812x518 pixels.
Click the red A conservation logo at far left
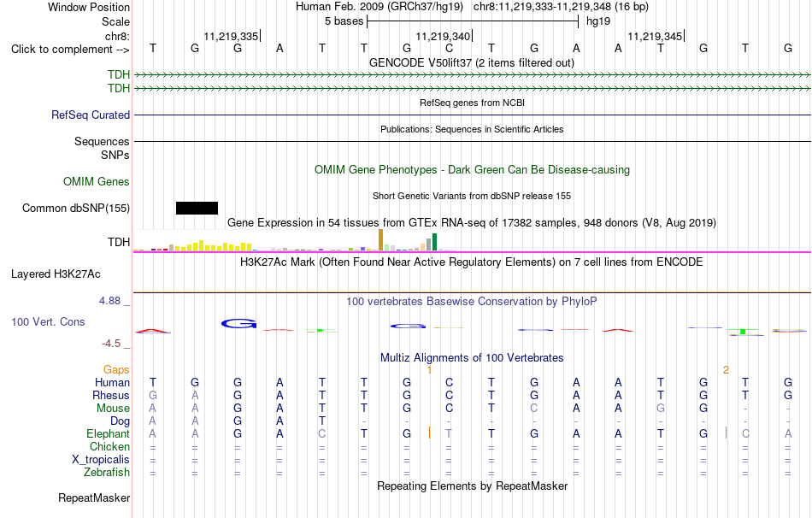(x=152, y=331)
